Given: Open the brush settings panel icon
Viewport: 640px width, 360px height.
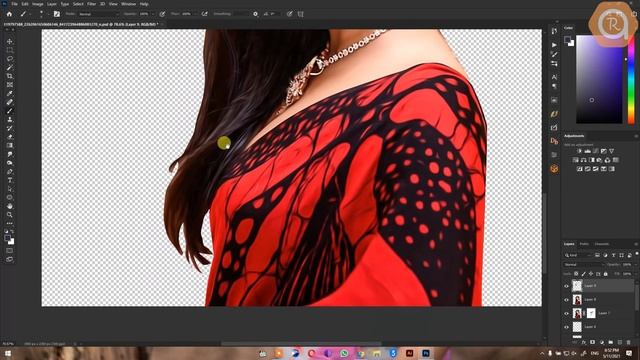Looking at the screenshot, I should (57, 14).
